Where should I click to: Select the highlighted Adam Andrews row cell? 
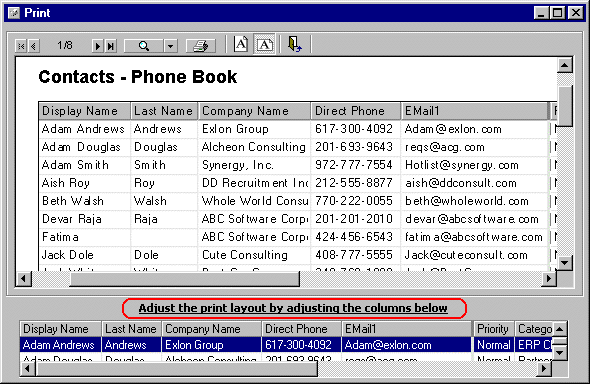coord(60,345)
